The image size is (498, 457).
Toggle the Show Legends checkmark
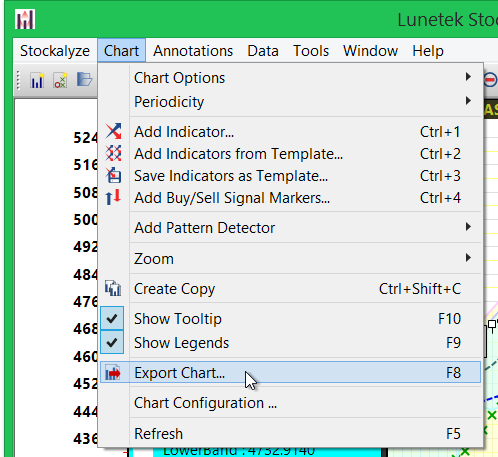pyautogui.click(x=112, y=342)
